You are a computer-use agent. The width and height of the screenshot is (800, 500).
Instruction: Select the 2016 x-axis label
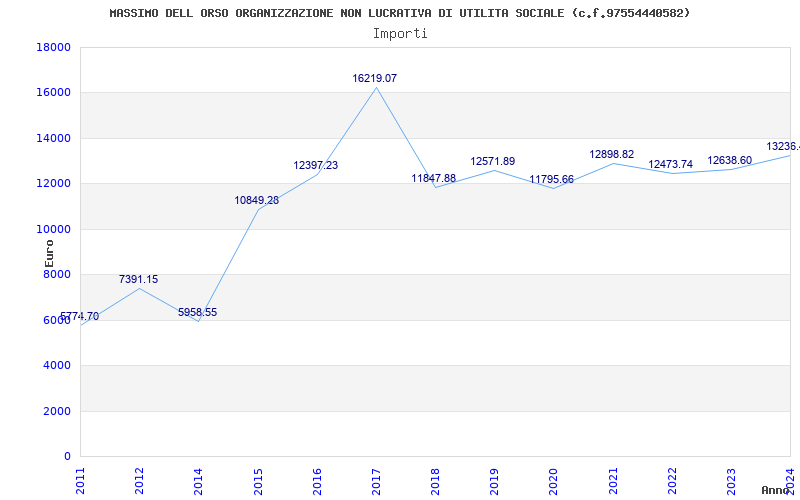pos(317,481)
